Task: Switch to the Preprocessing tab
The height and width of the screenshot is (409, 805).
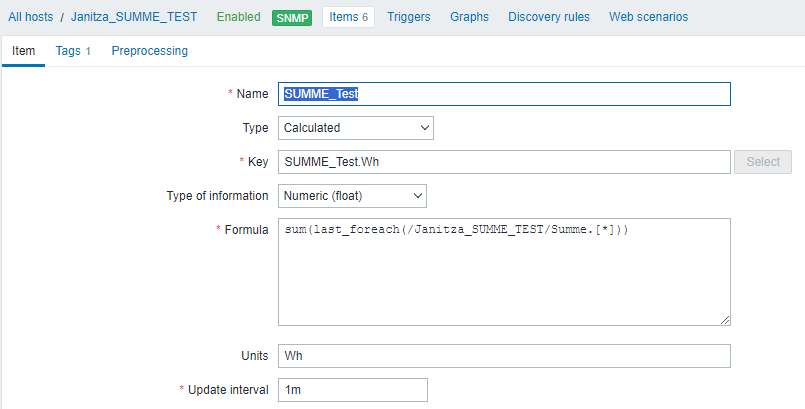Action: point(149,51)
